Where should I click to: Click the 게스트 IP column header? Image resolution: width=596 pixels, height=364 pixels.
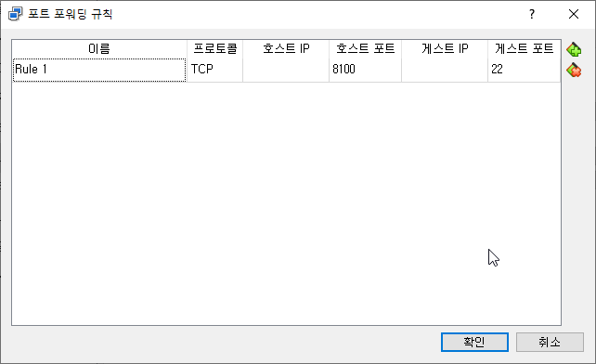pyautogui.click(x=445, y=48)
